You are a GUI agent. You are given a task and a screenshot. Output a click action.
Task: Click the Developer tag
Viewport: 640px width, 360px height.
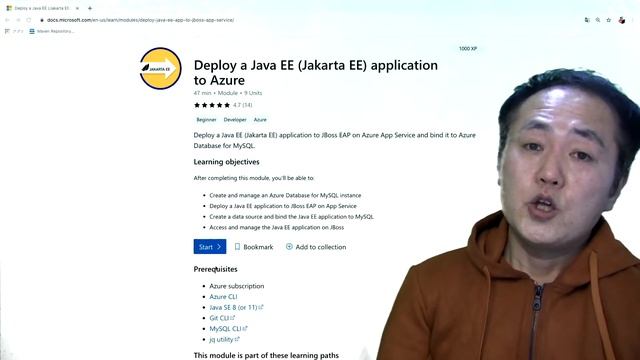click(x=235, y=120)
